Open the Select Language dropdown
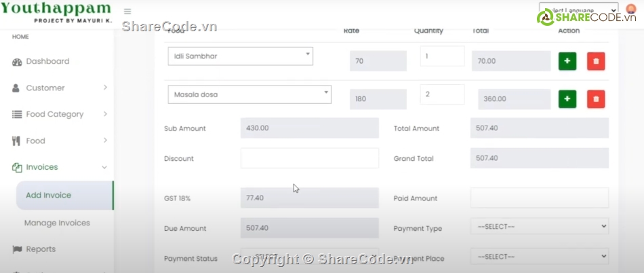 579,10
